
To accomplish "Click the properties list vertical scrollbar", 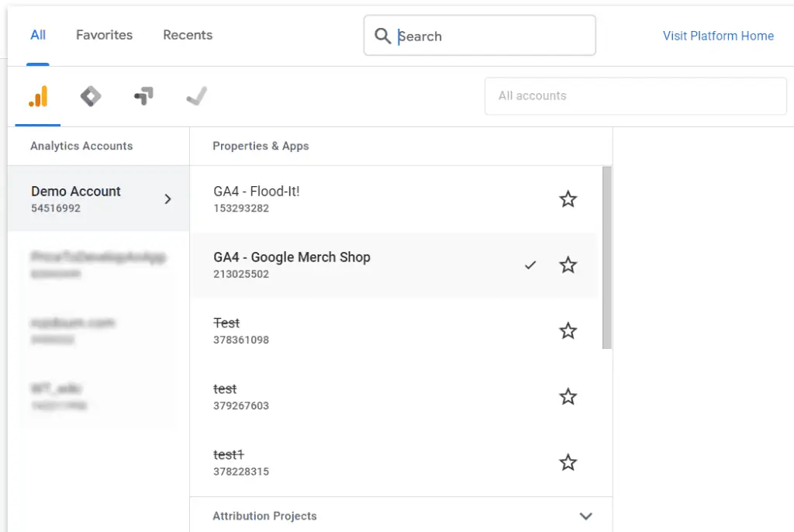I will (x=607, y=257).
